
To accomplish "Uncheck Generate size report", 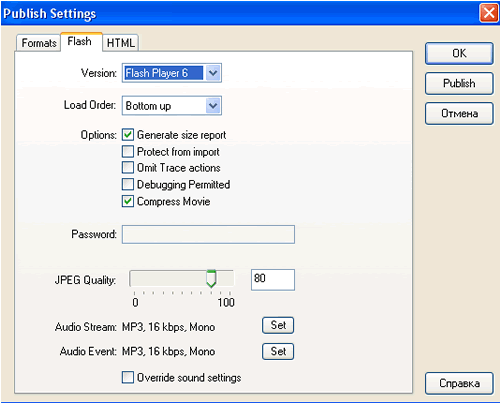I will [128, 135].
